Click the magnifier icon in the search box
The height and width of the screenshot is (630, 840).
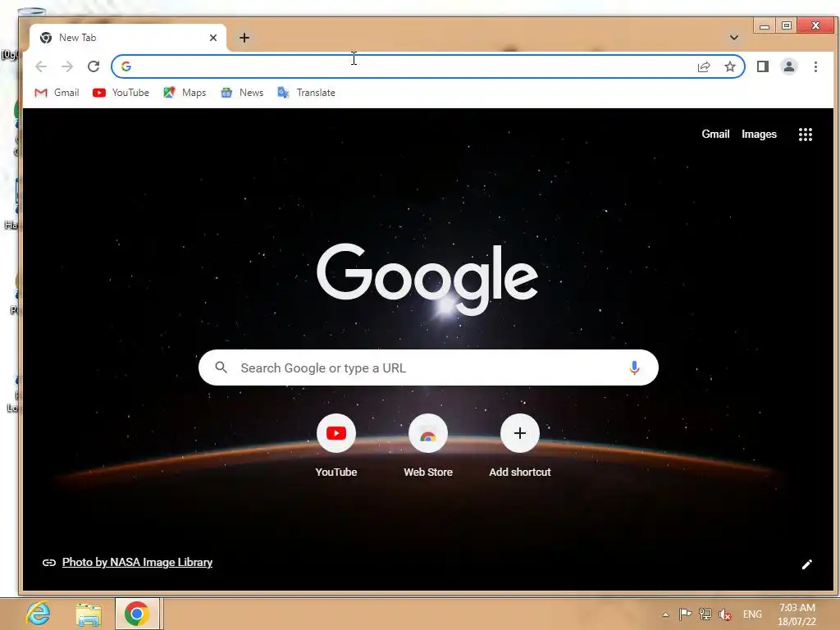pyautogui.click(x=221, y=367)
